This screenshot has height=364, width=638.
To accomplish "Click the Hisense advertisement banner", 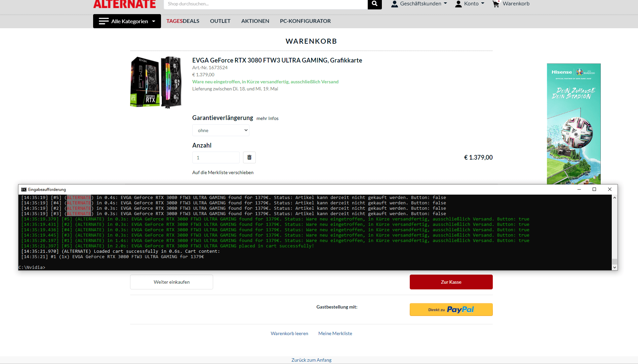I will tap(573, 124).
